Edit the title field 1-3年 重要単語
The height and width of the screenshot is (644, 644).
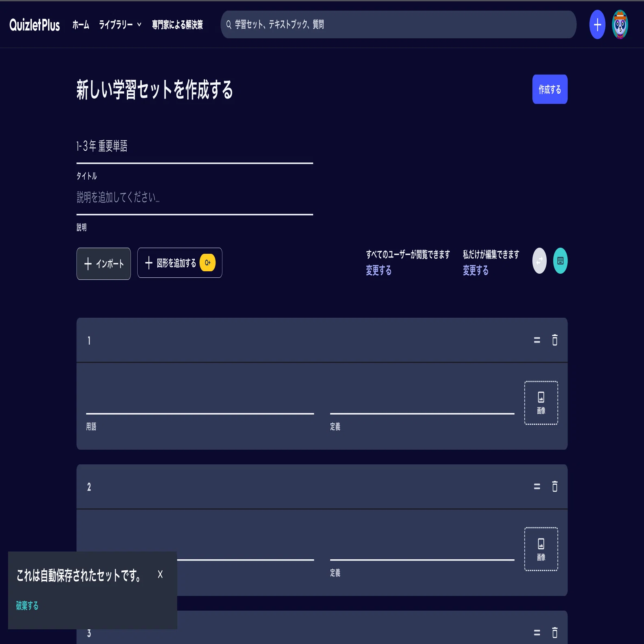pyautogui.click(x=195, y=146)
